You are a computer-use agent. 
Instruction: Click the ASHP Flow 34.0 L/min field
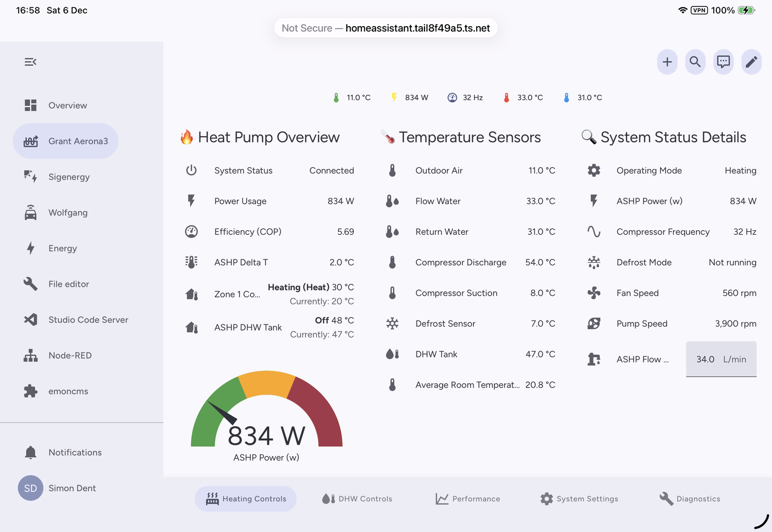point(721,359)
